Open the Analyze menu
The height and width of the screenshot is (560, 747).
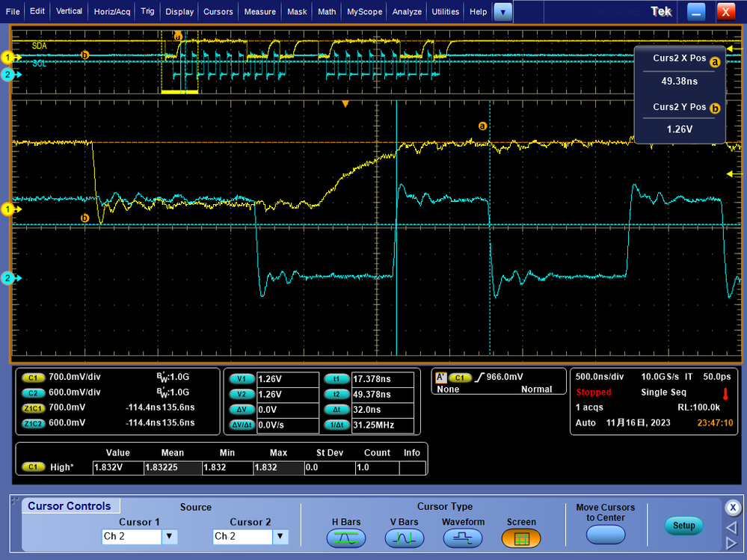(407, 11)
